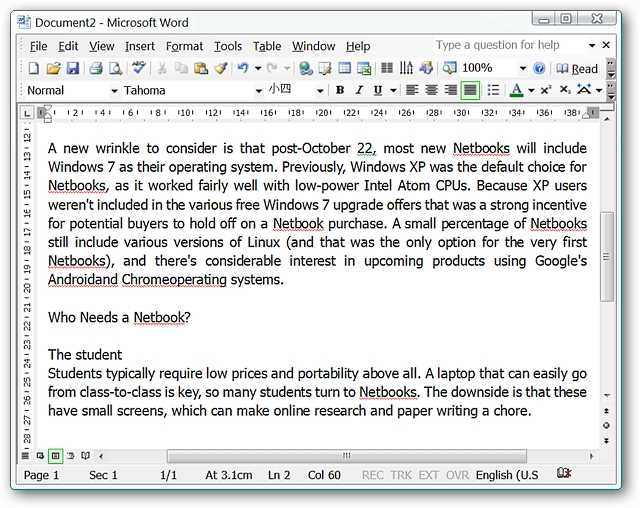Image resolution: width=640 pixels, height=508 pixels.
Task: Toggle the Document Map
Action: (450, 68)
